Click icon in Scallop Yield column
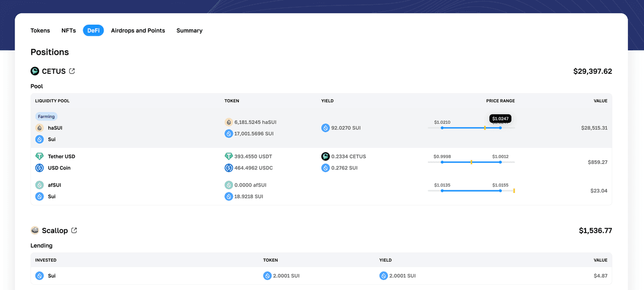The image size is (644, 290). (x=383, y=276)
